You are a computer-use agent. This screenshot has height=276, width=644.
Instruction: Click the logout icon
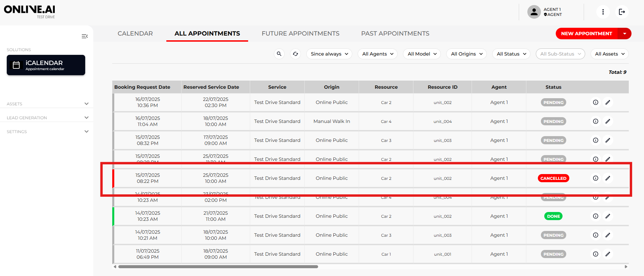point(622,12)
